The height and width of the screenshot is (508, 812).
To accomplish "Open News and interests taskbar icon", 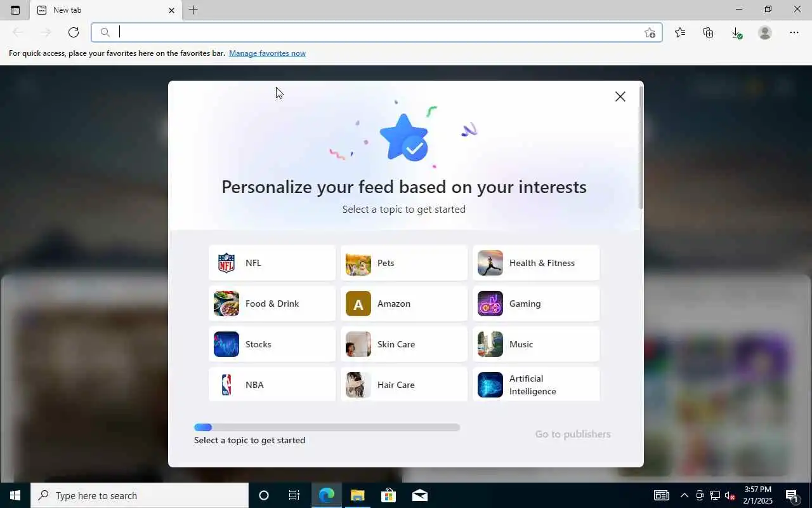I will 661,495.
